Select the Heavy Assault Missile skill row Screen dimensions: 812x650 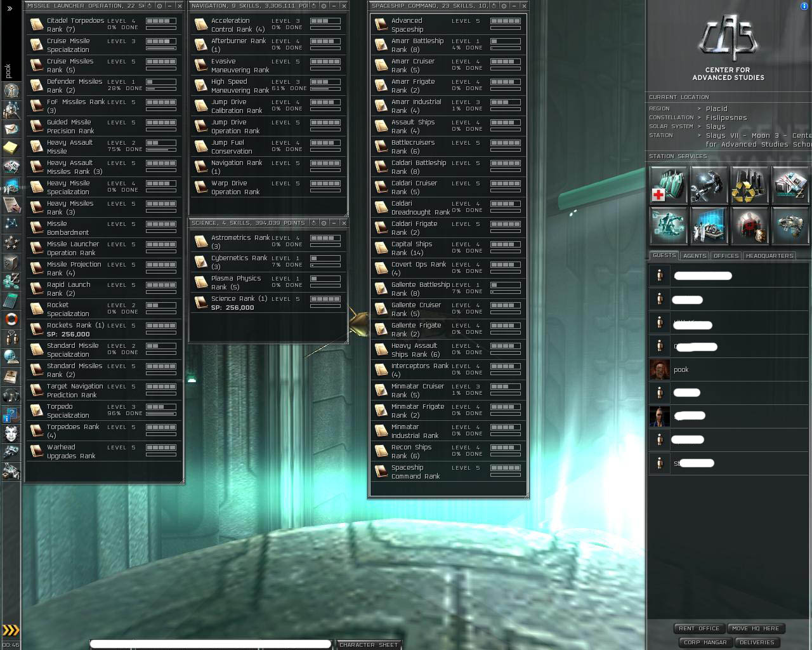[x=105, y=147]
